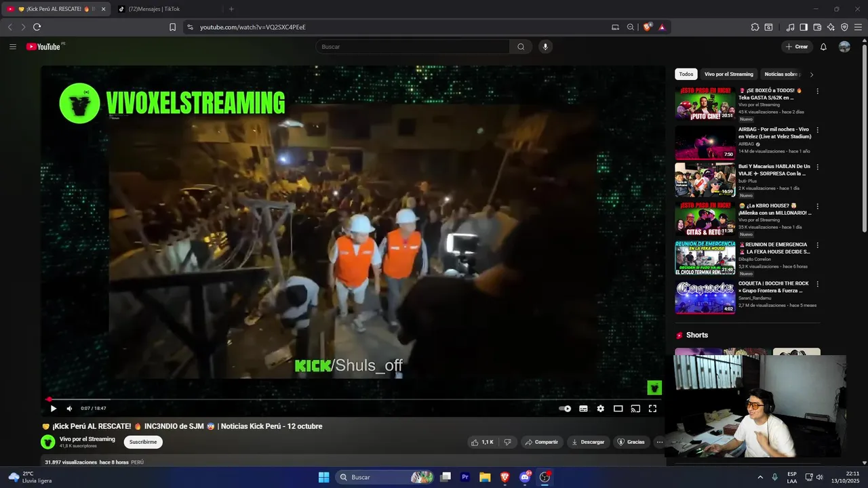Open the video player settings gear

(600, 409)
